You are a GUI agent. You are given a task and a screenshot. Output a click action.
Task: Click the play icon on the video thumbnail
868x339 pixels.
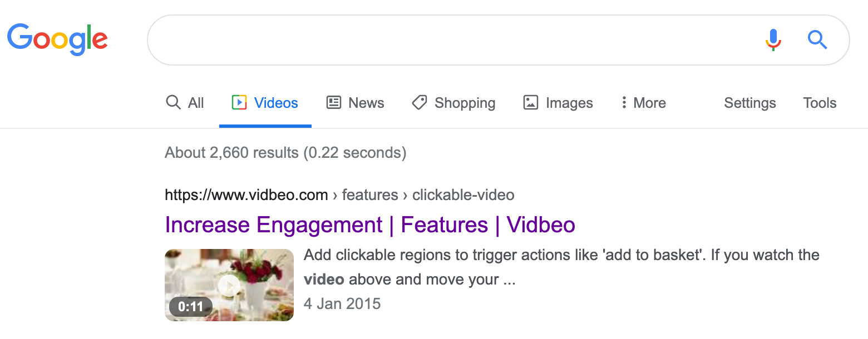point(229,285)
